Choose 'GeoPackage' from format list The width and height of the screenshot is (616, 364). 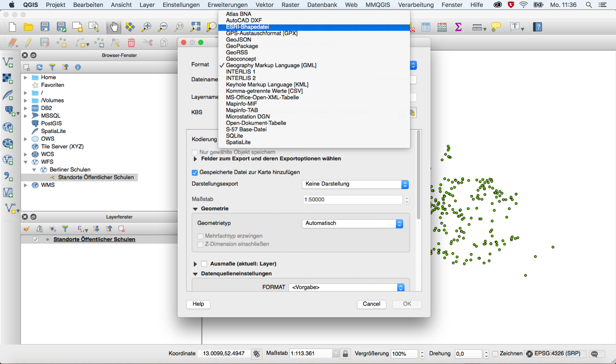314,46
